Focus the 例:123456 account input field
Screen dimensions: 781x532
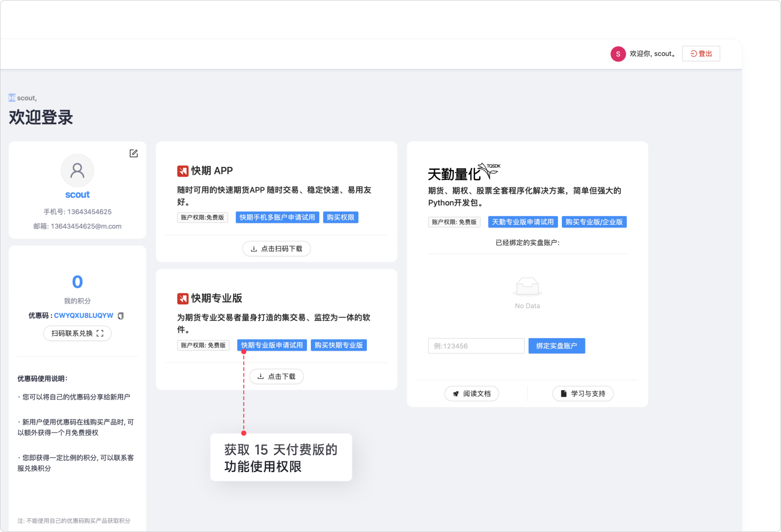[476, 346]
